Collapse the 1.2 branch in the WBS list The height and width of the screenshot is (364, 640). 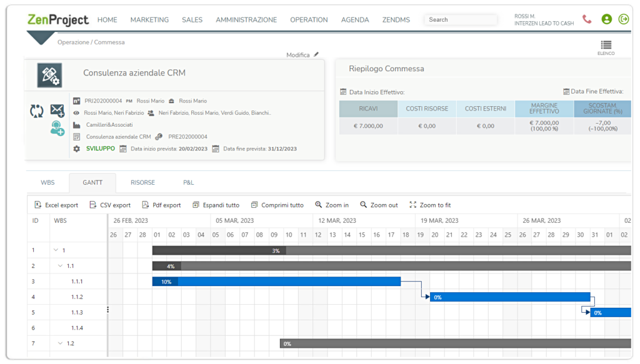59,343
